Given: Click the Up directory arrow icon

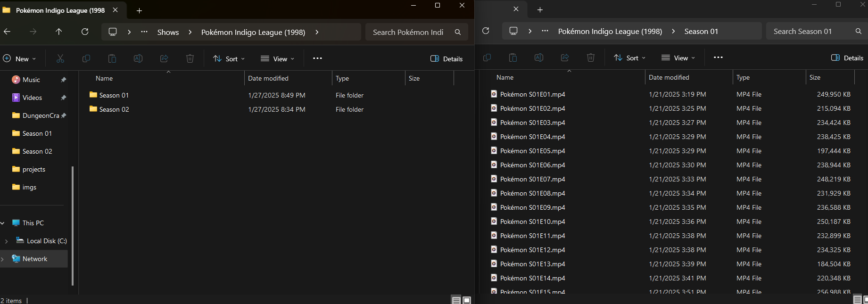Looking at the screenshot, I should 58,32.
